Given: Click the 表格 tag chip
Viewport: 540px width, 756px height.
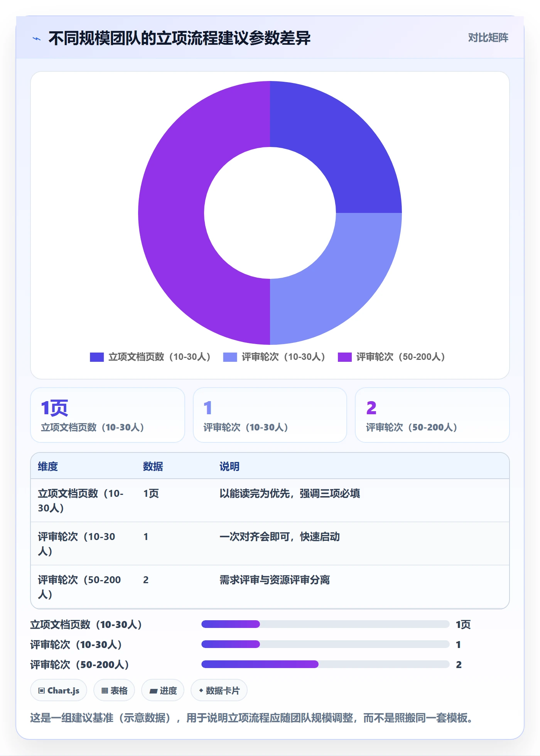Looking at the screenshot, I should pyautogui.click(x=114, y=690).
